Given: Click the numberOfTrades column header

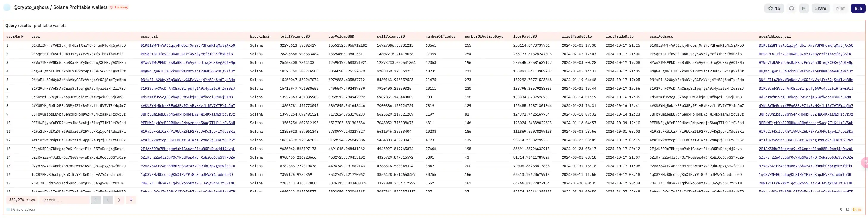Looking at the screenshot, I should click(440, 37).
